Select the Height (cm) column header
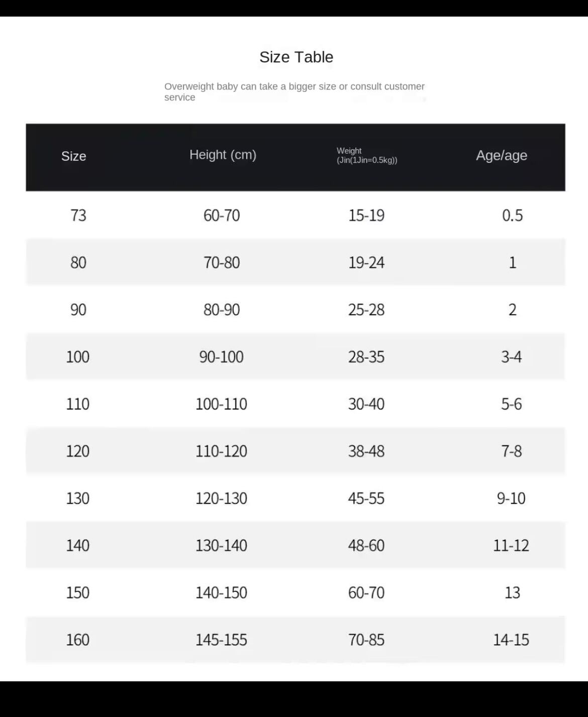This screenshot has width=588, height=717. [223, 155]
